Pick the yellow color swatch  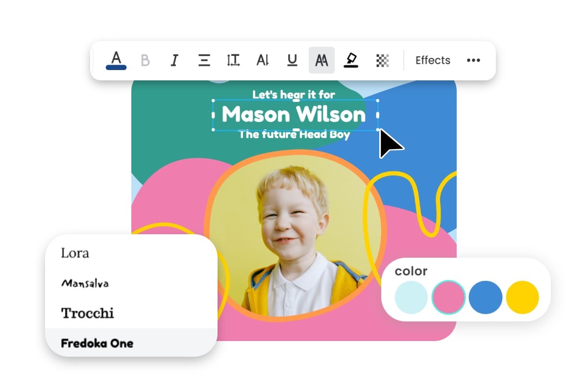tap(523, 296)
